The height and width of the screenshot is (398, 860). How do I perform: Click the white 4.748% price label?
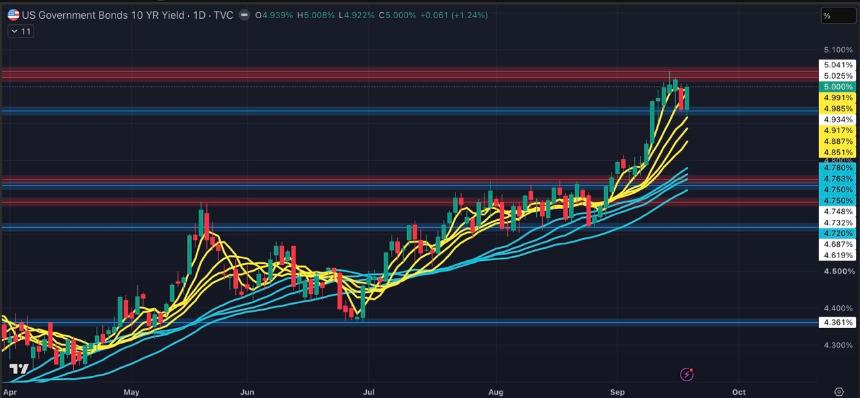pos(837,212)
